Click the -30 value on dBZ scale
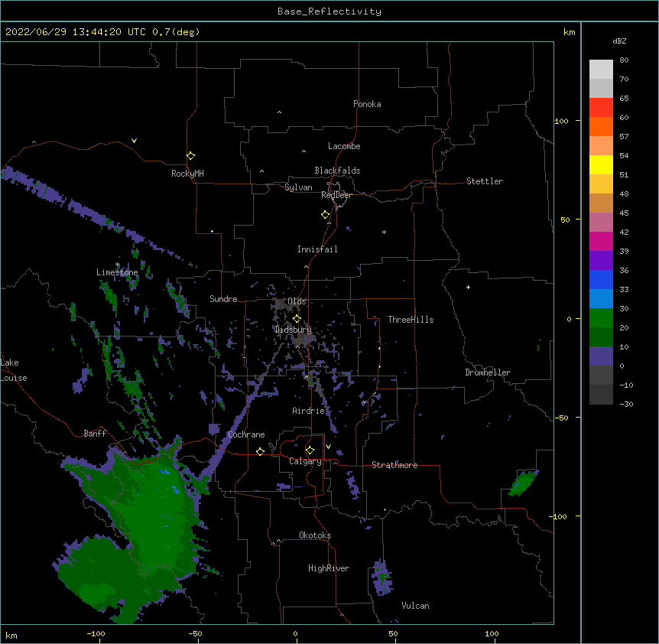Viewport: 659px width, 644px height. point(626,405)
